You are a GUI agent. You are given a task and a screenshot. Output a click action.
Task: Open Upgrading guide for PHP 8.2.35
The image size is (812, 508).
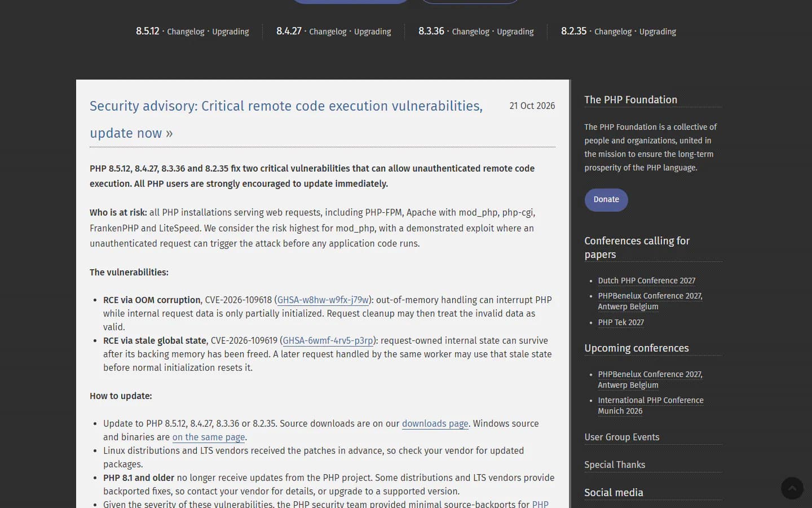coord(657,32)
